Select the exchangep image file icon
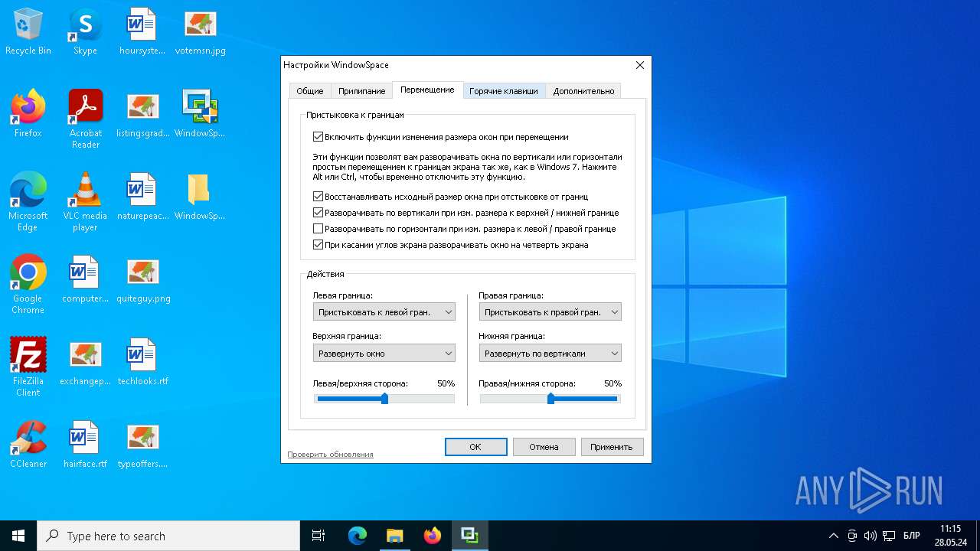 click(85, 363)
